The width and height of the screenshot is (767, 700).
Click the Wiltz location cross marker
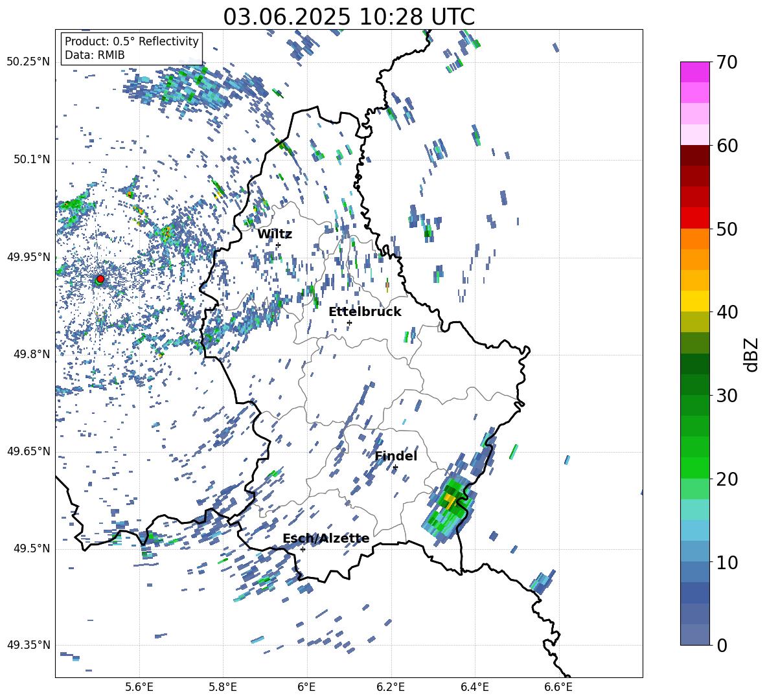(279, 245)
